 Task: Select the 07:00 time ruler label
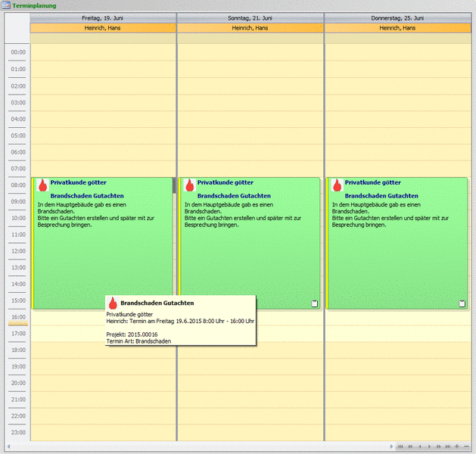pyautogui.click(x=18, y=169)
